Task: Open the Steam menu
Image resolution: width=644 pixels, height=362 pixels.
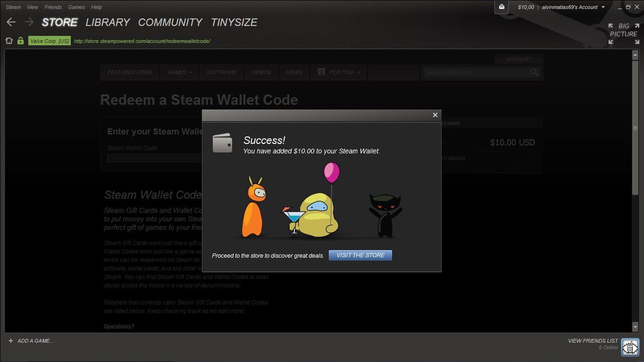Action: pos(13,7)
